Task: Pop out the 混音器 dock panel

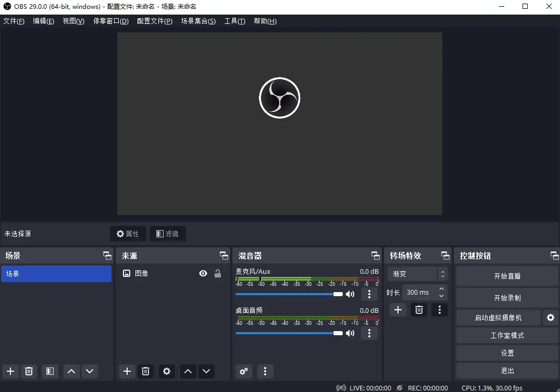Action: coord(376,256)
